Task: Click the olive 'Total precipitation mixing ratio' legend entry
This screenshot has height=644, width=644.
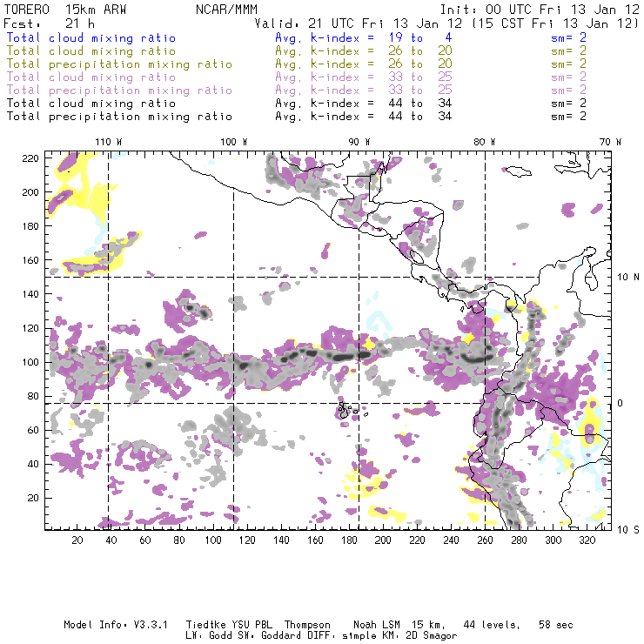Action: click(119, 64)
